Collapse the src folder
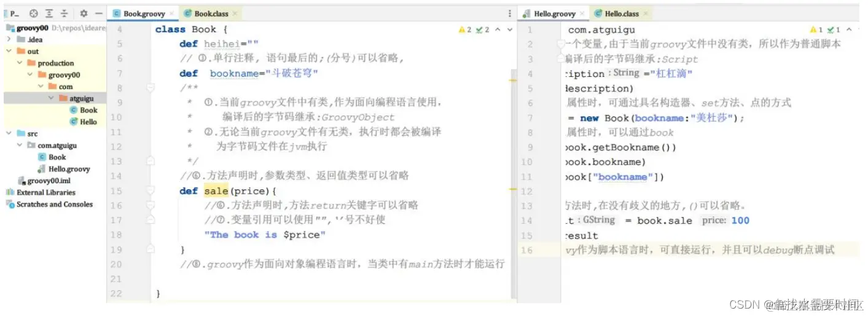This screenshot has height=316, width=868. [x=9, y=133]
